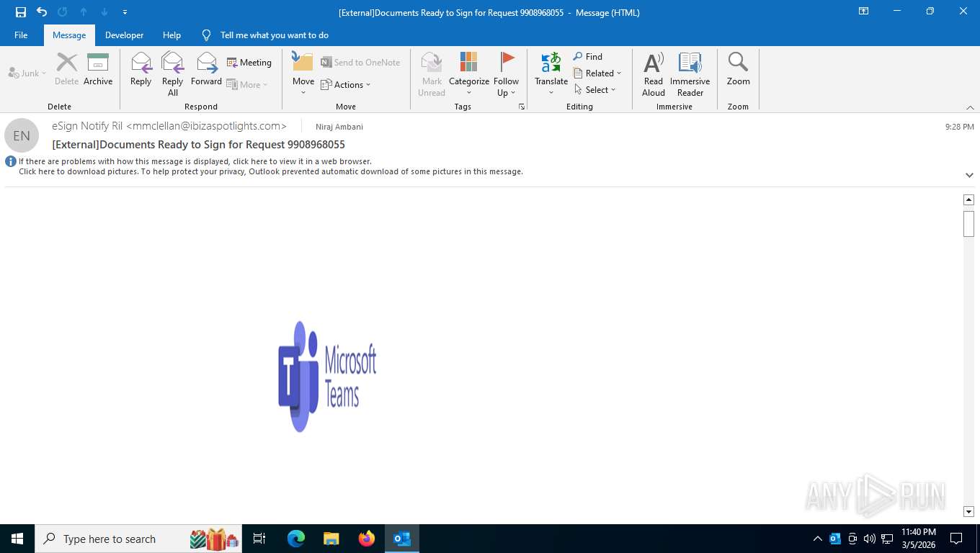Click the 9:28 PM received time
This screenshot has width=980, height=553.
point(960,127)
